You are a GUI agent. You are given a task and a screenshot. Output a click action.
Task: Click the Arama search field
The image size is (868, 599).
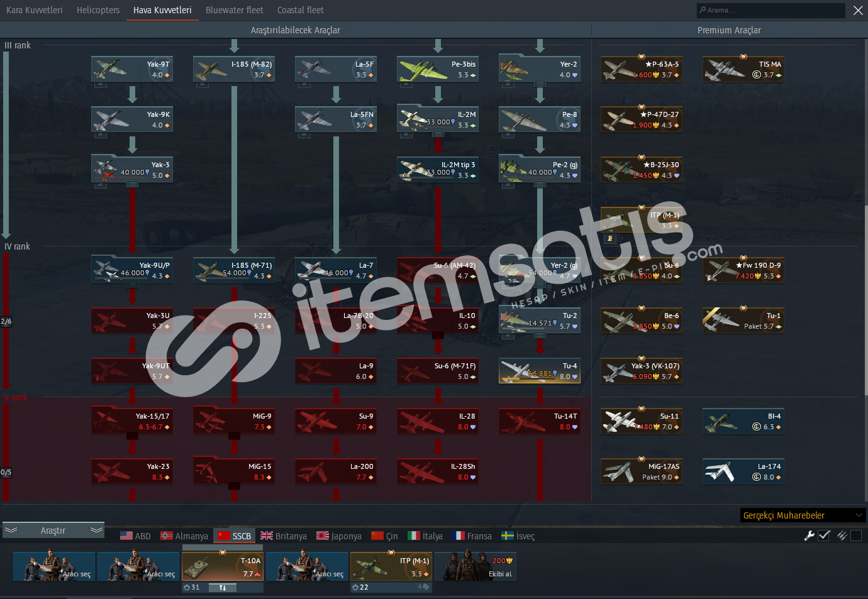click(771, 10)
